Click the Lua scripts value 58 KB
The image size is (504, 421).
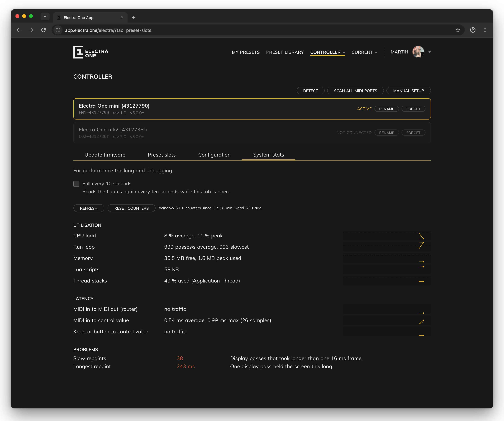click(x=171, y=270)
